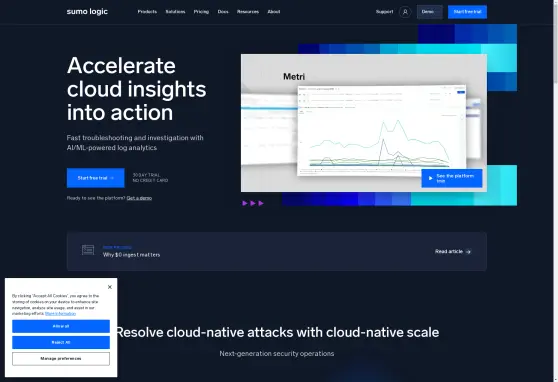The image size is (558, 382).
Task: Go to the Pricing page
Action: point(201,12)
